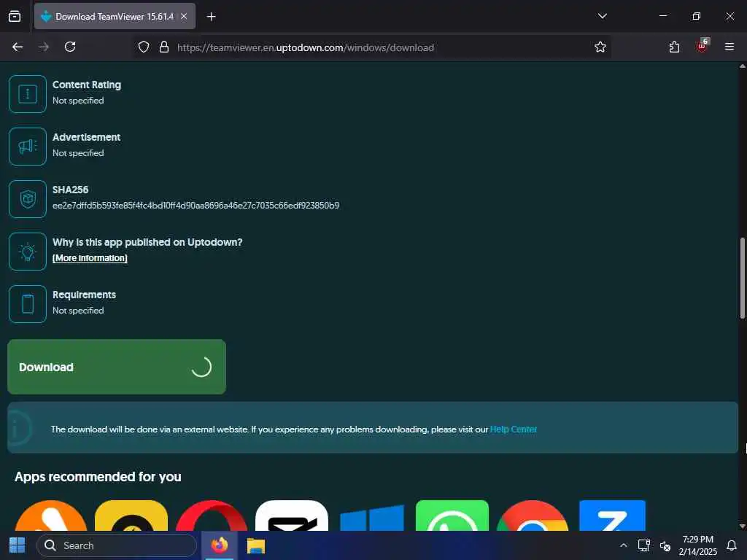This screenshot has height=560, width=747.
Task: Click the green Download button
Action: [x=117, y=367]
